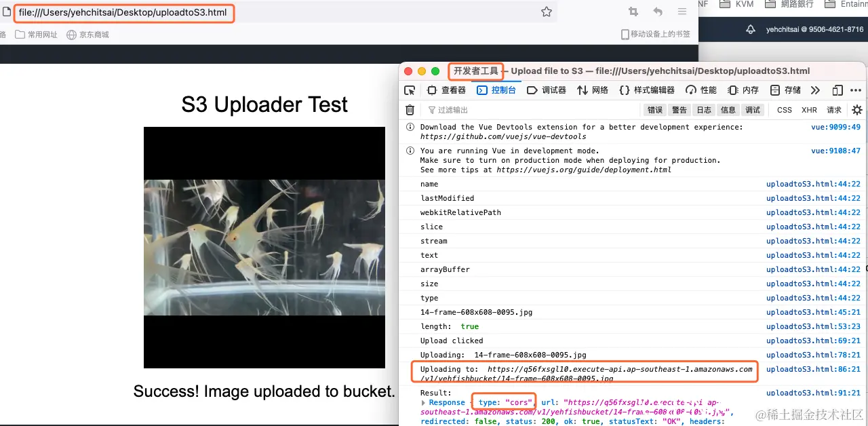
Task: Click 'length: true' console line
Action: point(449,326)
